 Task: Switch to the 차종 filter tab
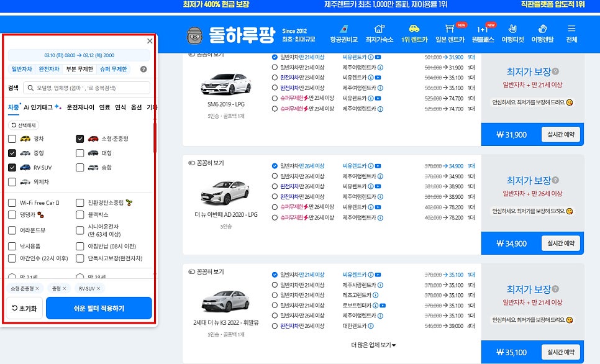pos(14,107)
